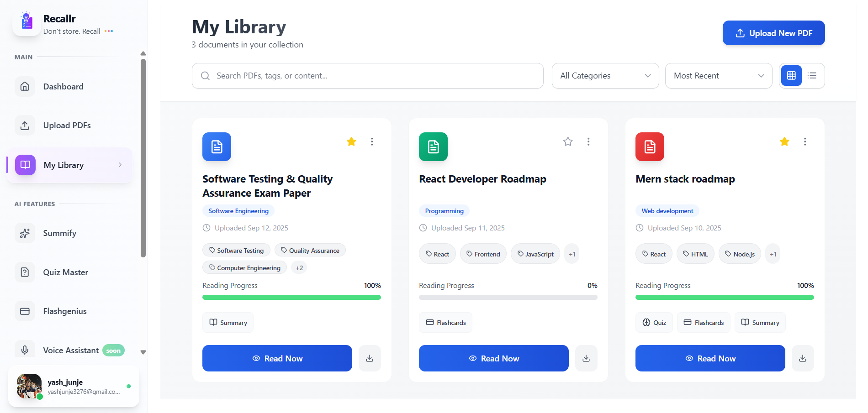Read Now the Mern stack roadmap
The height and width of the screenshot is (413, 868).
click(710, 358)
